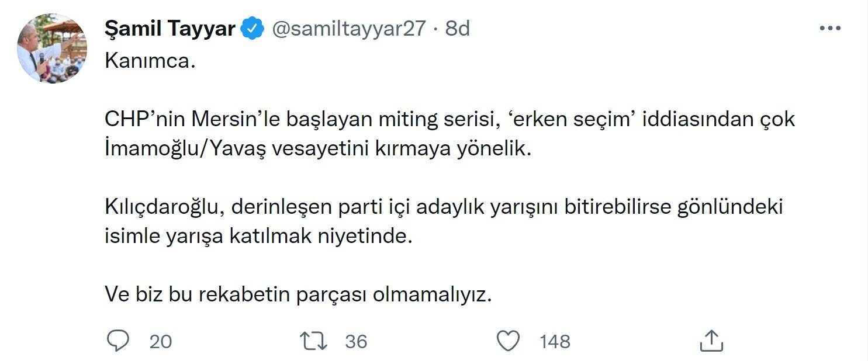Click the reply speech bubble icon
The image size is (868, 361).
[119, 341]
